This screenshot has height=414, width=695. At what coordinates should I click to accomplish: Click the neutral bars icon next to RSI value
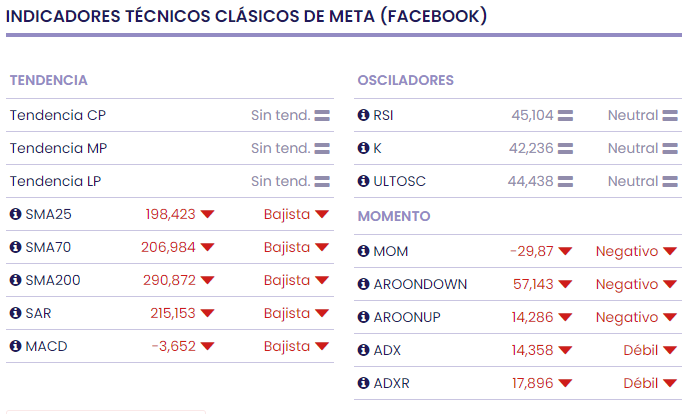coord(566,116)
